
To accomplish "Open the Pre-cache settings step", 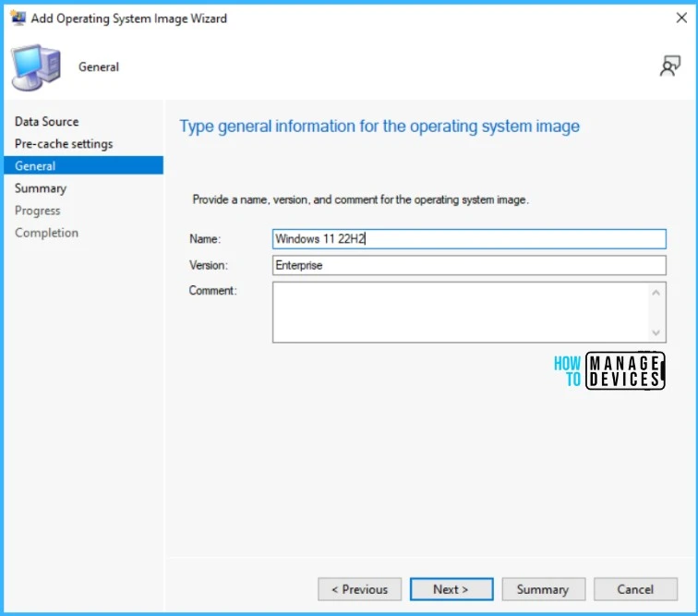I will 64,144.
